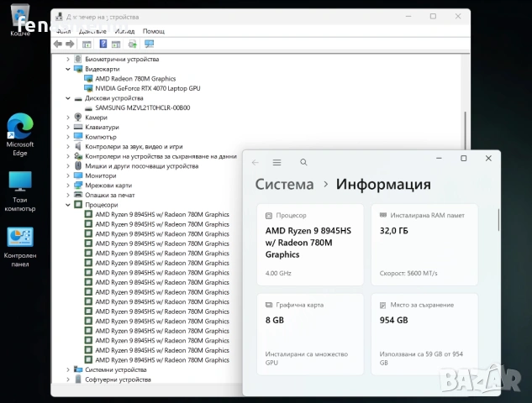The image size is (532, 403).
Task: Expand the Мрежови карти node
Action: click(68, 186)
